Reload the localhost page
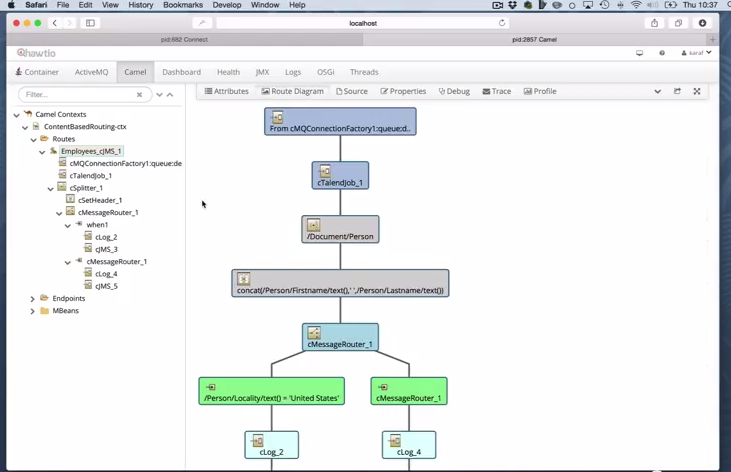 pos(502,23)
